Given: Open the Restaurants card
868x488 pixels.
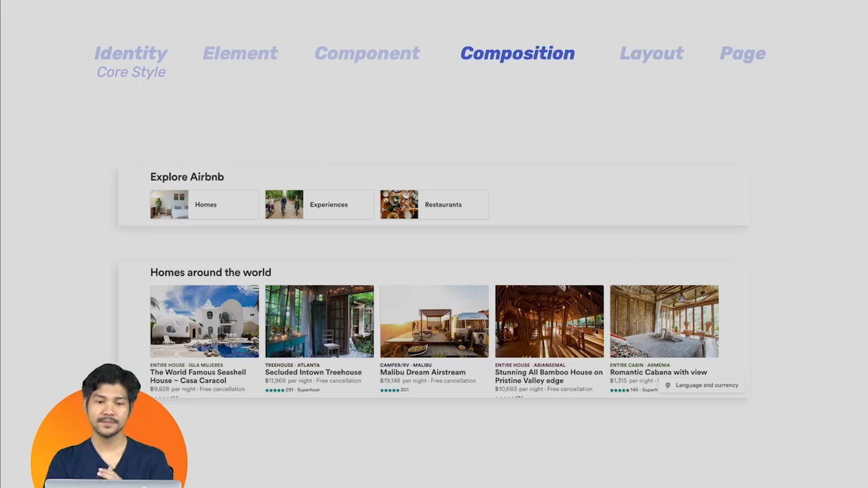Looking at the screenshot, I should (434, 204).
